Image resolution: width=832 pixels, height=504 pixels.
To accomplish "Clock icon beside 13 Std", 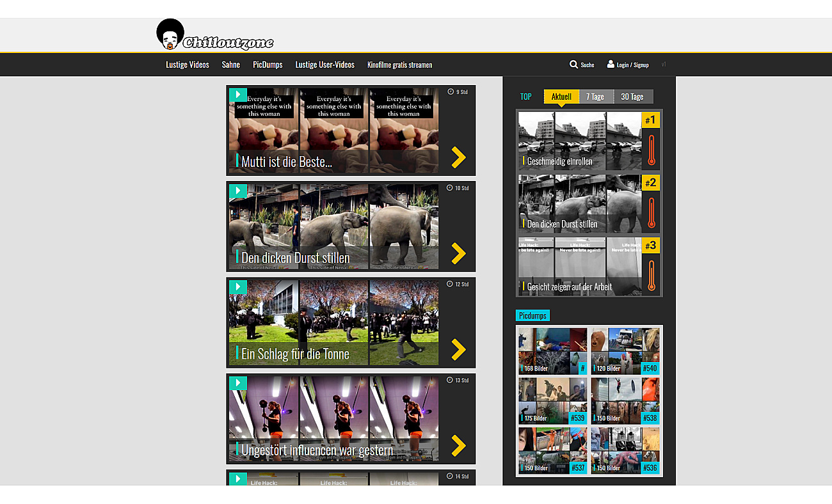I will pos(450,380).
